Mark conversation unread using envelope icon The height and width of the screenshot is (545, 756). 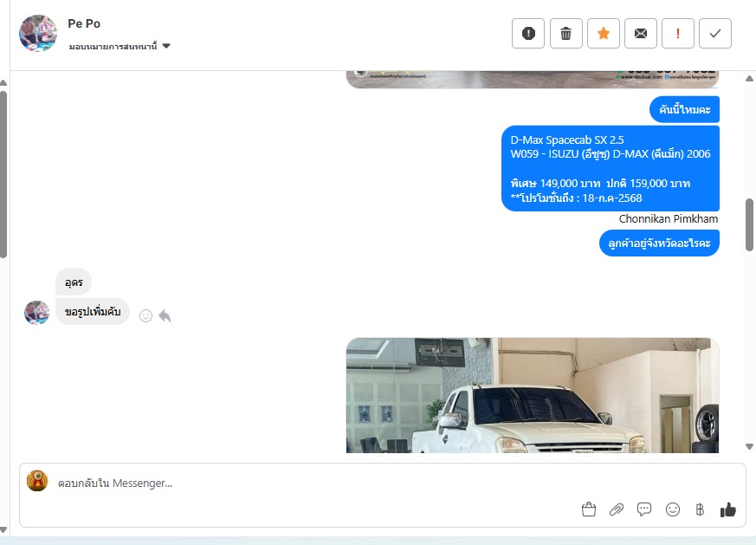(x=641, y=33)
